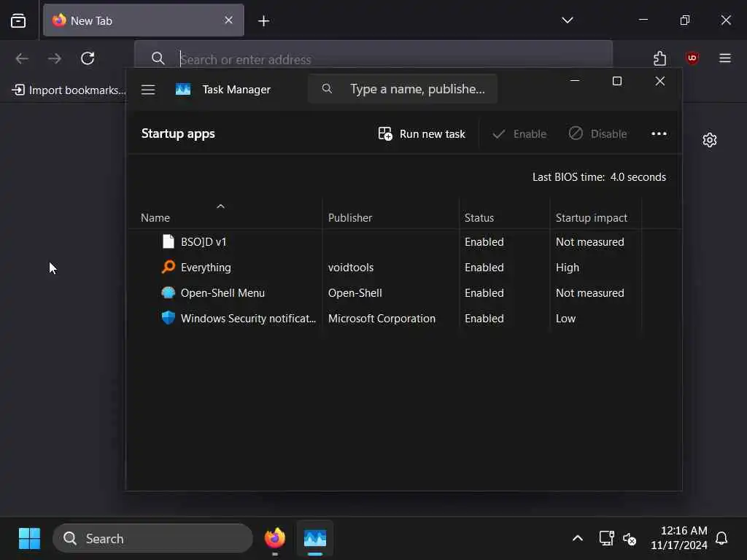Open the three-dot more options menu

(659, 134)
